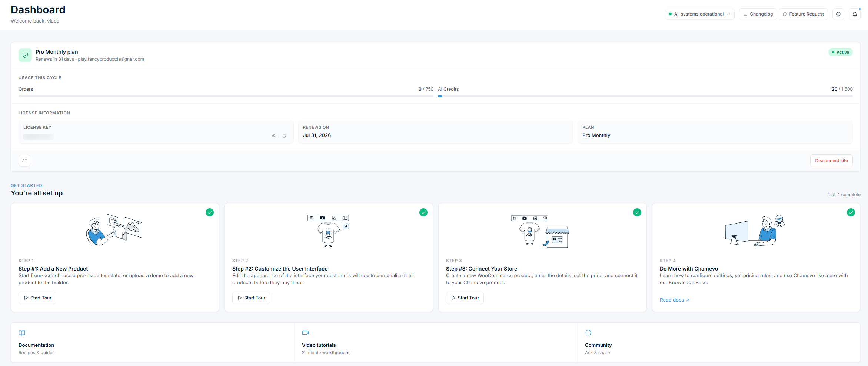Click the '4 of 4 complete' text
Screen dimensions: 868x366
point(844,195)
